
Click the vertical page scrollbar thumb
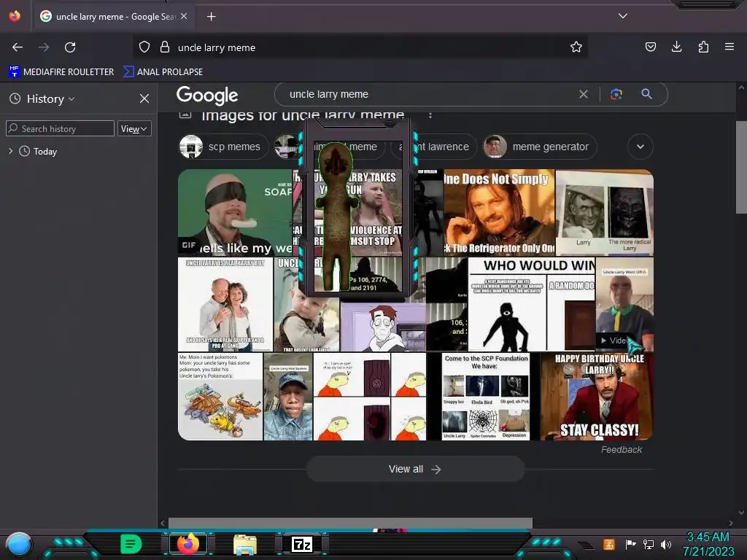pyautogui.click(x=741, y=167)
